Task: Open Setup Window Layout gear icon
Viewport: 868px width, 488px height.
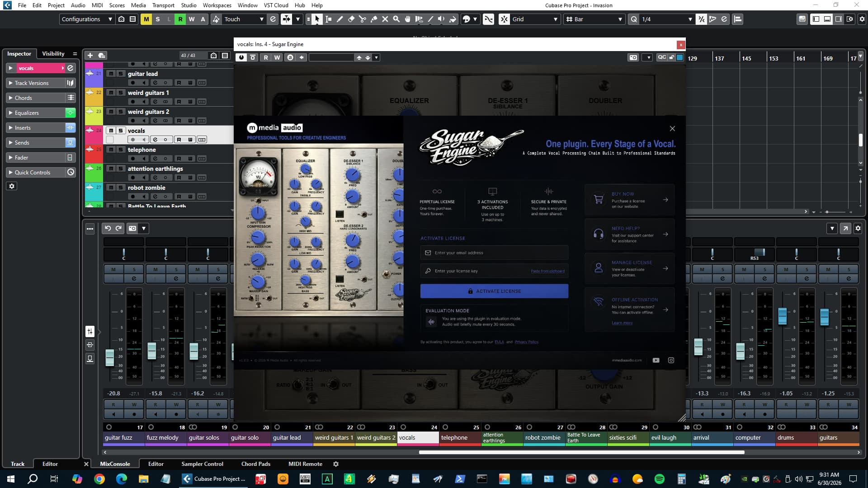Action: pyautogui.click(x=862, y=19)
